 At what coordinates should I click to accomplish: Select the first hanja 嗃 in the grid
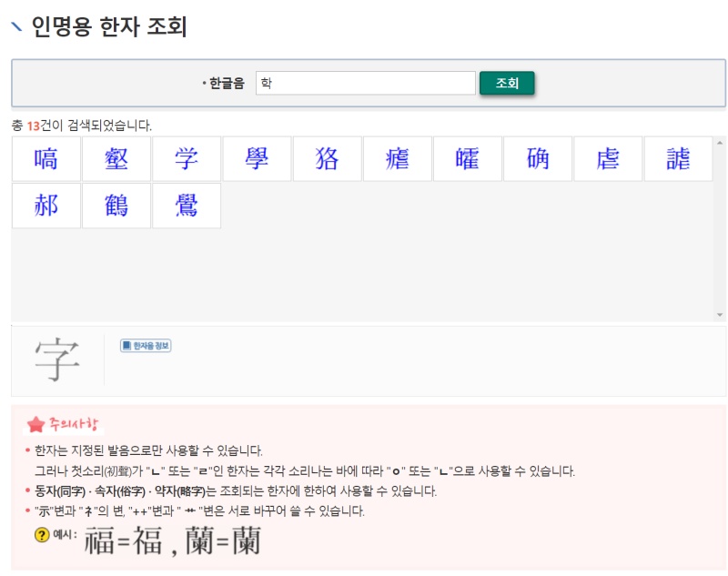tap(45, 157)
